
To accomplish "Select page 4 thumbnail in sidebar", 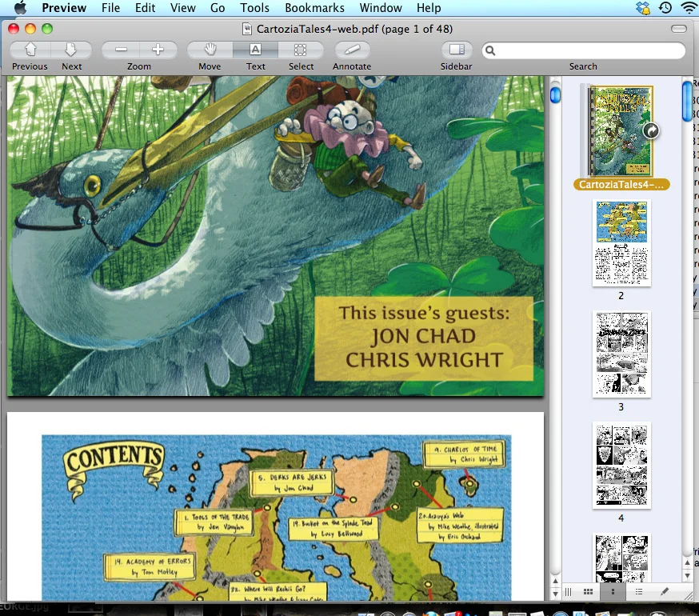I will click(x=621, y=466).
